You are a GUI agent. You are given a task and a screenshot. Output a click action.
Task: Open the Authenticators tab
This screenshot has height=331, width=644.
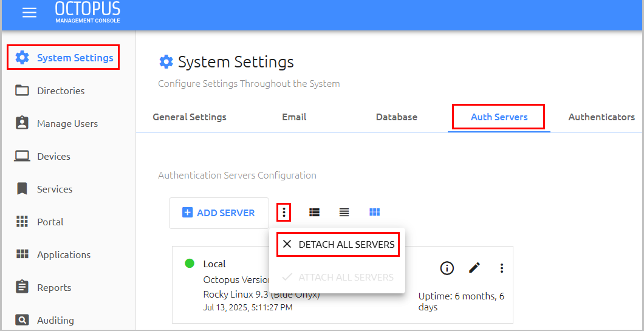[601, 117]
